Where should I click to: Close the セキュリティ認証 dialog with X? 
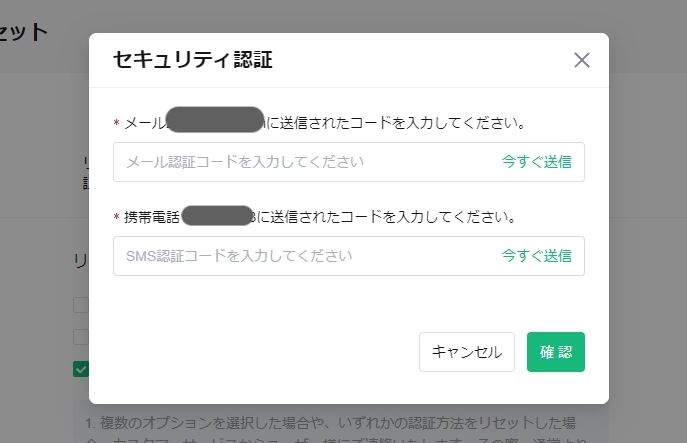582,60
